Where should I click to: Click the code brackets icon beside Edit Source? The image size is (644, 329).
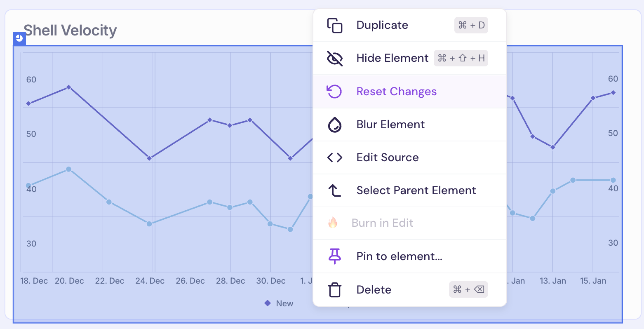pos(335,157)
